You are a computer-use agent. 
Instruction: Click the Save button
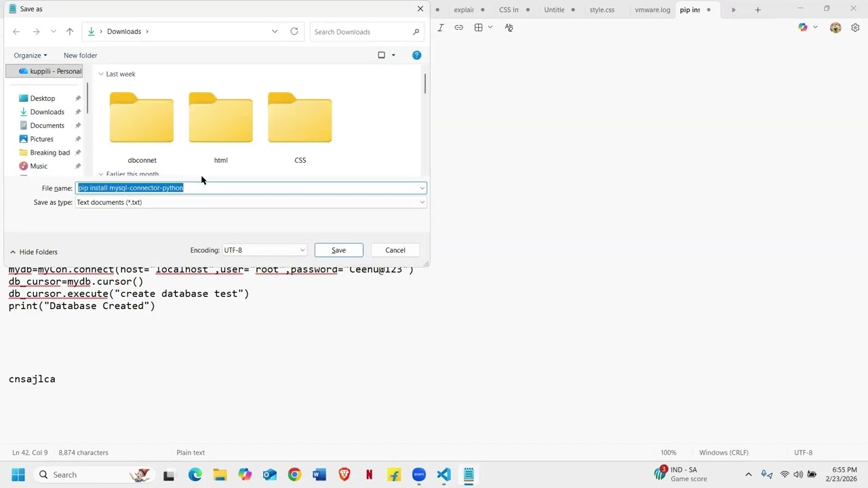click(339, 250)
